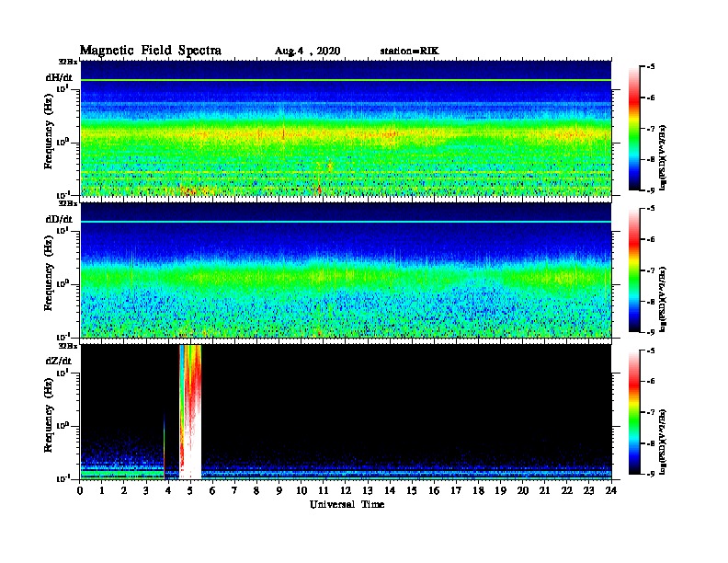The width and height of the screenshot is (728, 563).
Task: Click hour 19 on the time axis
Action: (500, 490)
